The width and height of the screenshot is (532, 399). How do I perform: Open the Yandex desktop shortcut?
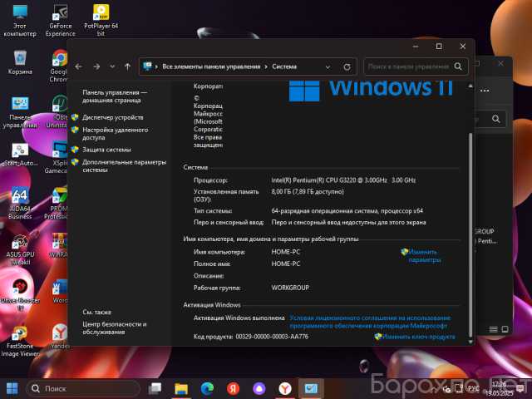(60, 336)
